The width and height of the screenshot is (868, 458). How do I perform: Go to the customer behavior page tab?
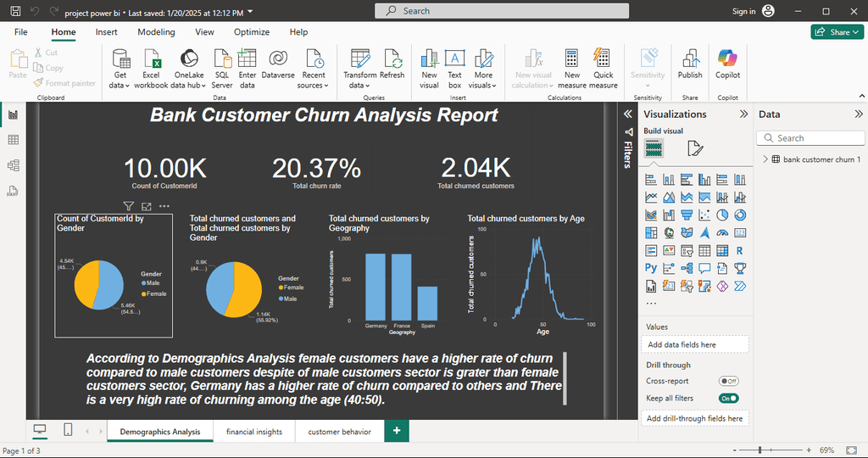point(339,432)
